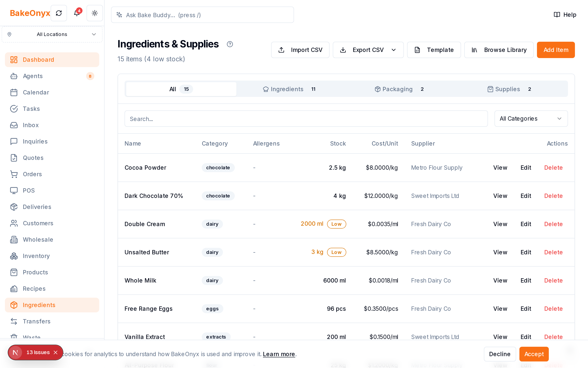Go to Tasks in sidebar
Image resolution: width=588 pixels, height=368 pixels.
point(52,109)
